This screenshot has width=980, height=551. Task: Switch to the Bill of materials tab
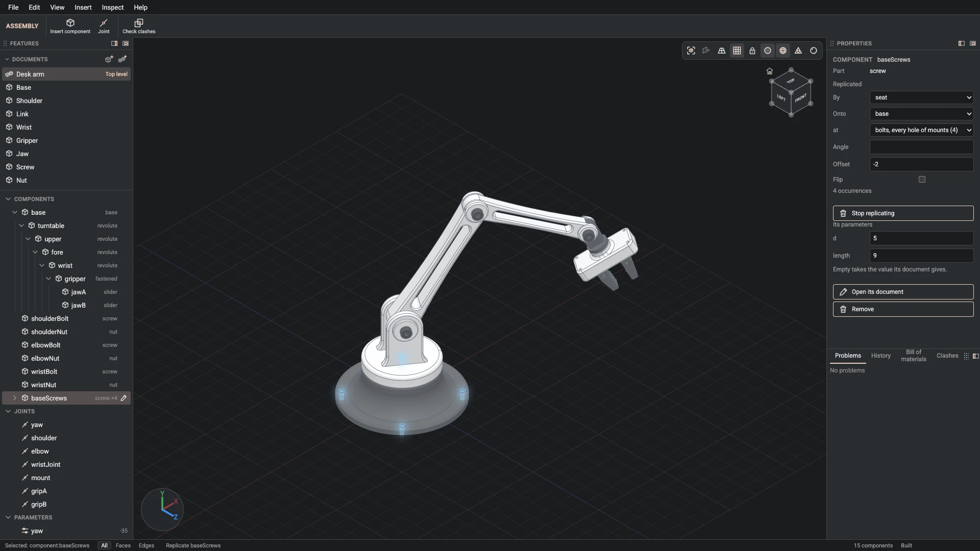pos(914,356)
